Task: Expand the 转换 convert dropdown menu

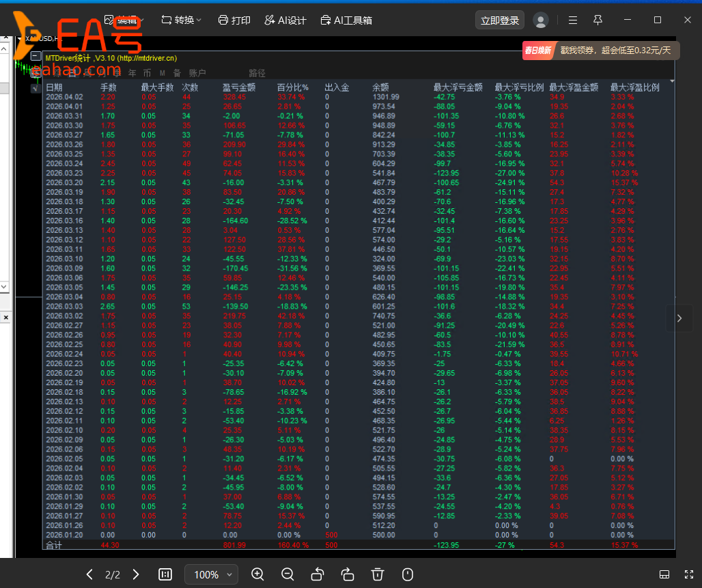Action: (182, 20)
